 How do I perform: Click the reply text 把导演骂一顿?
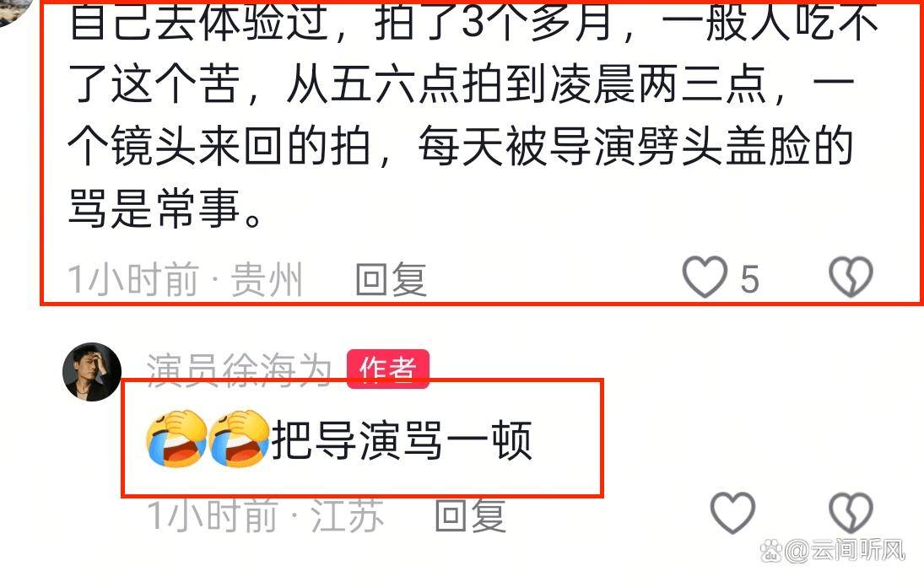(x=402, y=440)
